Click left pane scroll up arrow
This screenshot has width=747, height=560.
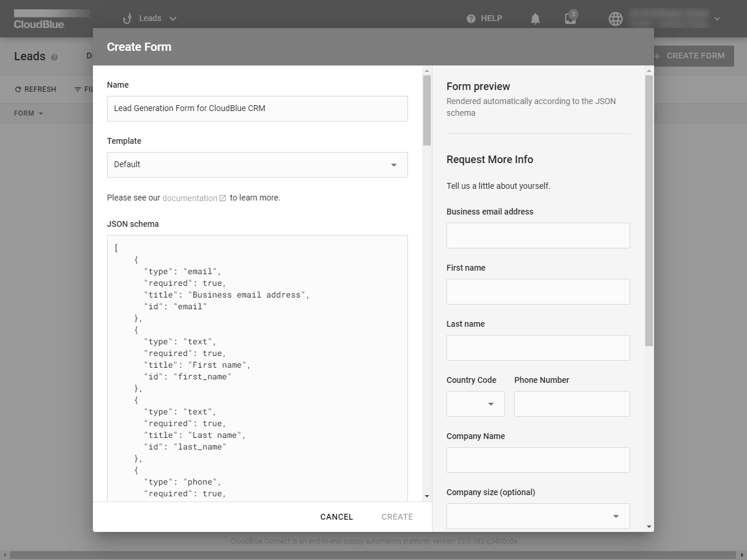427,71
